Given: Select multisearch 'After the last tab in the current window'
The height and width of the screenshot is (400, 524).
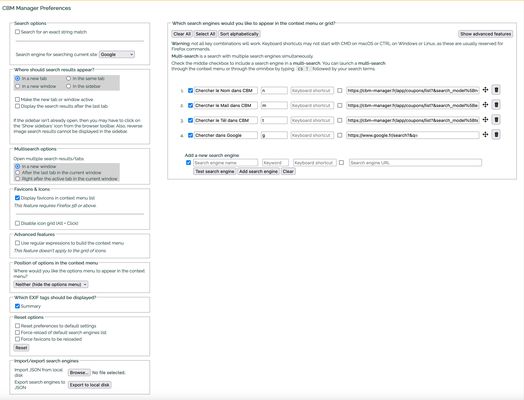Looking at the screenshot, I should click(17, 173).
